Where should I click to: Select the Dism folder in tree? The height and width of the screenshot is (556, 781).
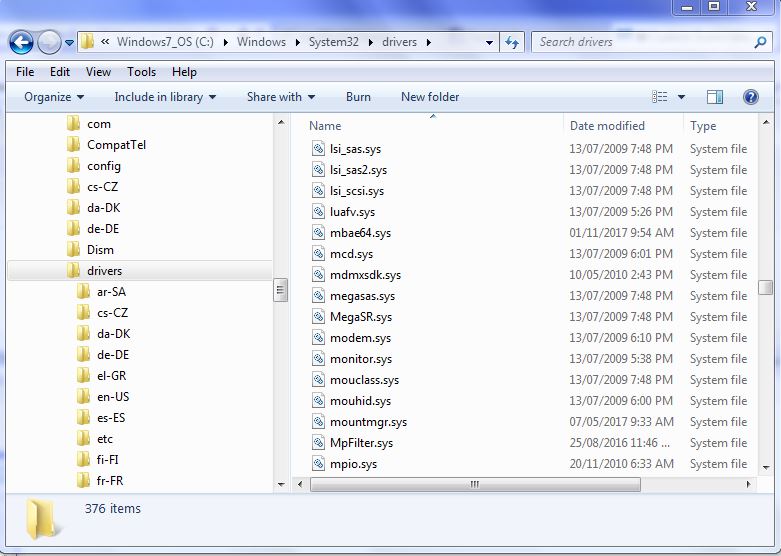pyautogui.click(x=90, y=249)
